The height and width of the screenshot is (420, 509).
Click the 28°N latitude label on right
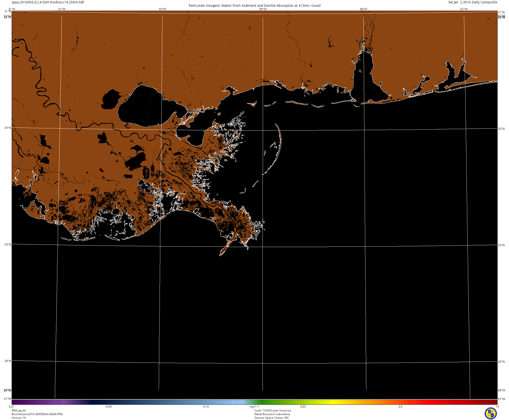click(501, 362)
